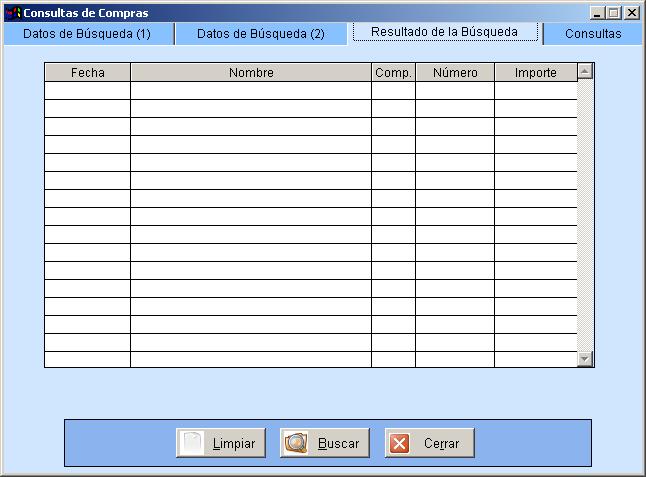Click the Comp. column header

pyautogui.click(x=393, y=73)
